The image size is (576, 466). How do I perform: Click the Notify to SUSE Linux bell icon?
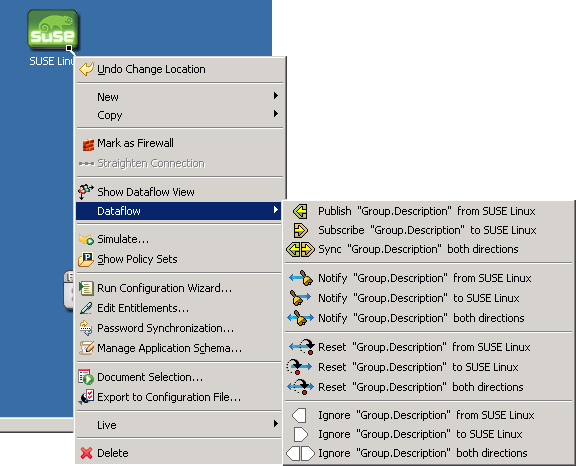pos(300,298)
